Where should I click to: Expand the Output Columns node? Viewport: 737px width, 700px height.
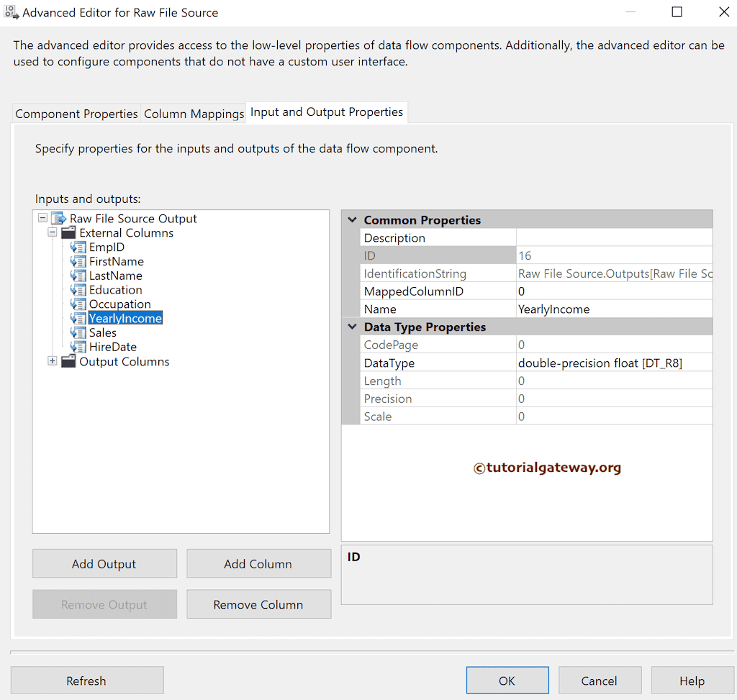[51, 361]
